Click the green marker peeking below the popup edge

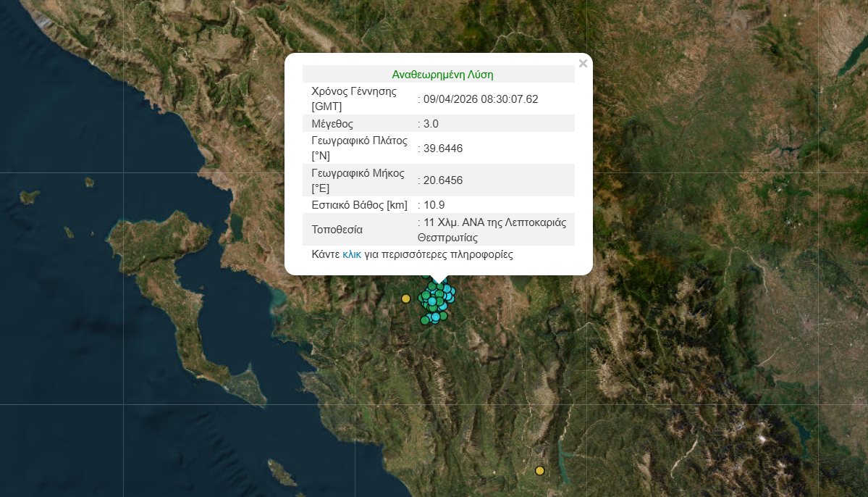426,275
